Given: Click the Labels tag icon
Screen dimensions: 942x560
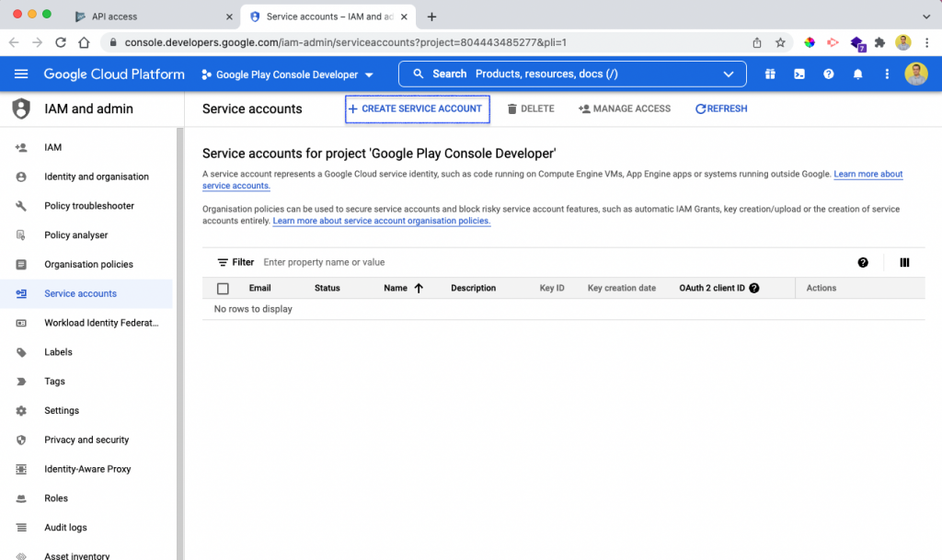Looking at the screenshot, I should click(21, 352).
